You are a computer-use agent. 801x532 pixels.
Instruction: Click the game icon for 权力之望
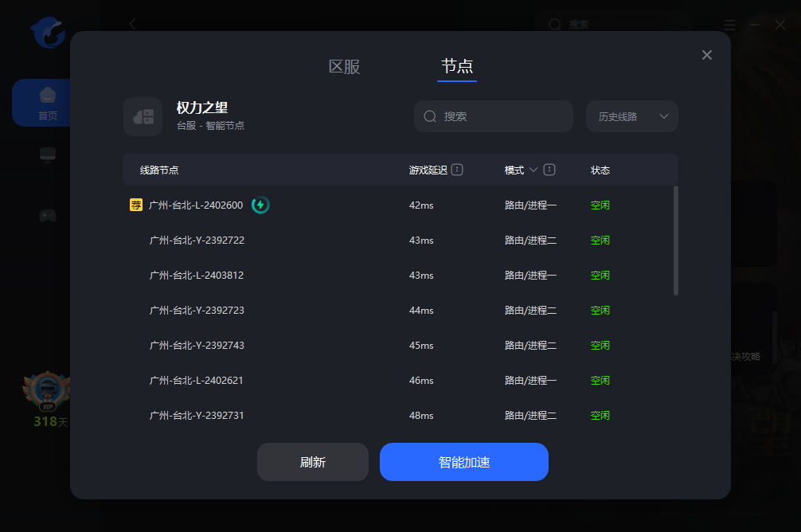click(x=143, y=116)
